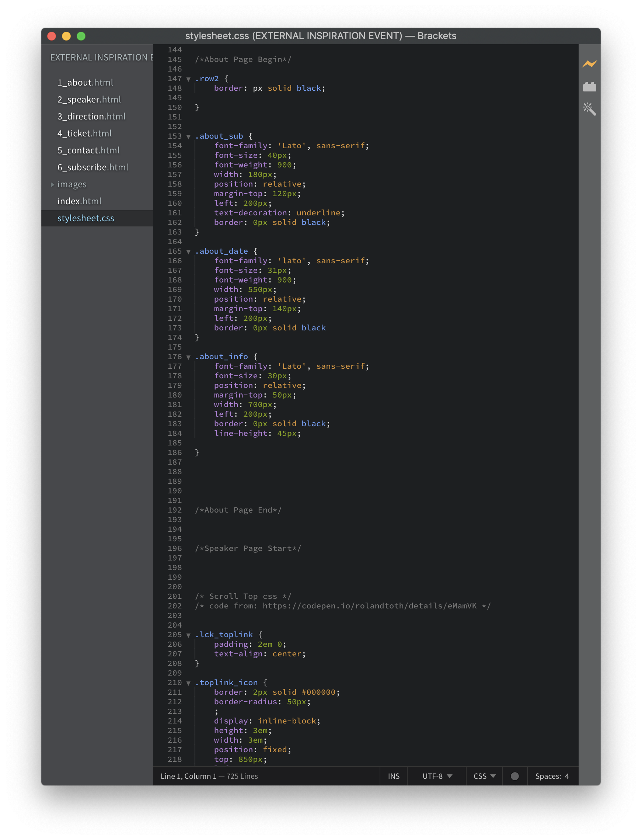Close the Brackets window with red button

(x=52, y=36)
